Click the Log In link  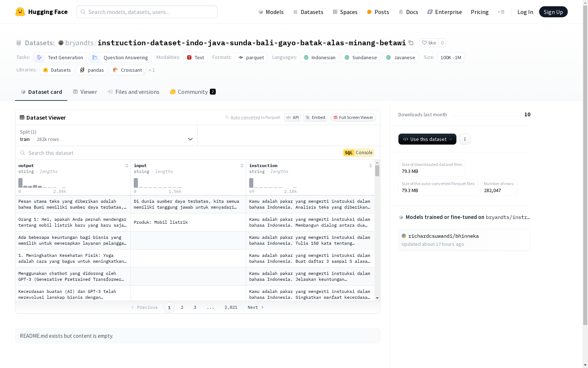[x=525, y=12]
